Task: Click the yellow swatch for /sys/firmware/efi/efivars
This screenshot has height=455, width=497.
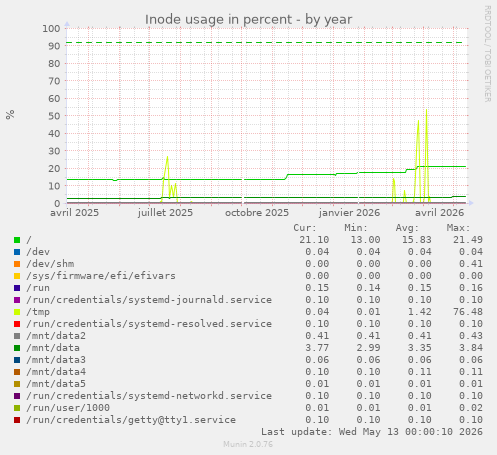Action: click(x=17, y=276)
